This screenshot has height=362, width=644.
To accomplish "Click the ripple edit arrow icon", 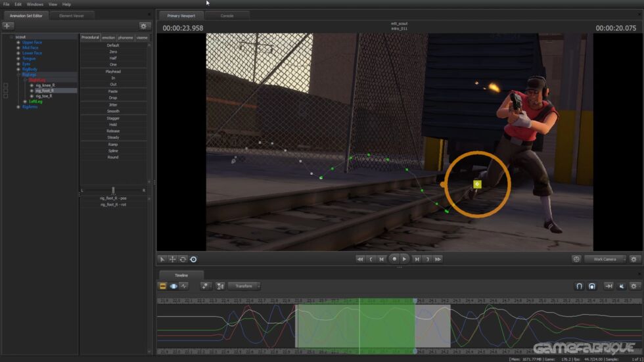I will pyautogui.click(x=609, y=286).
